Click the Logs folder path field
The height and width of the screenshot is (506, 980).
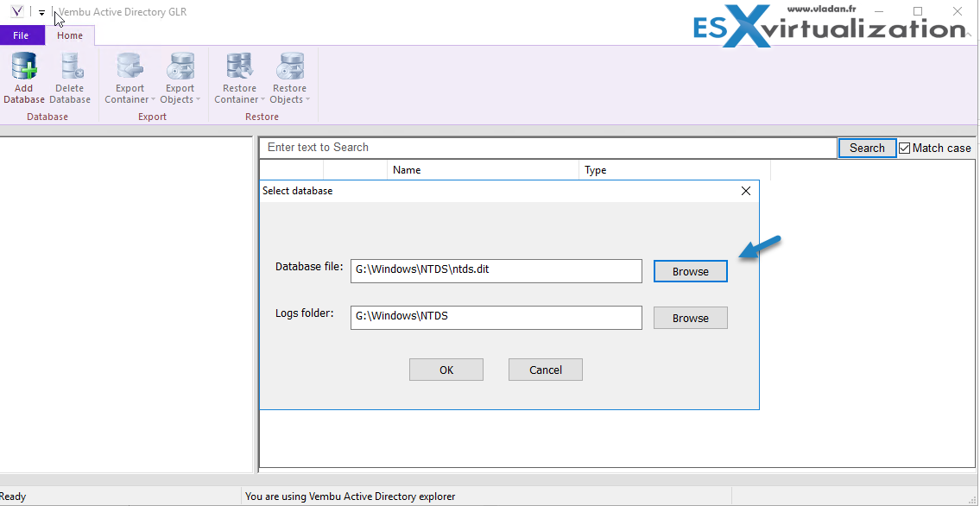[x=496, y=318]
